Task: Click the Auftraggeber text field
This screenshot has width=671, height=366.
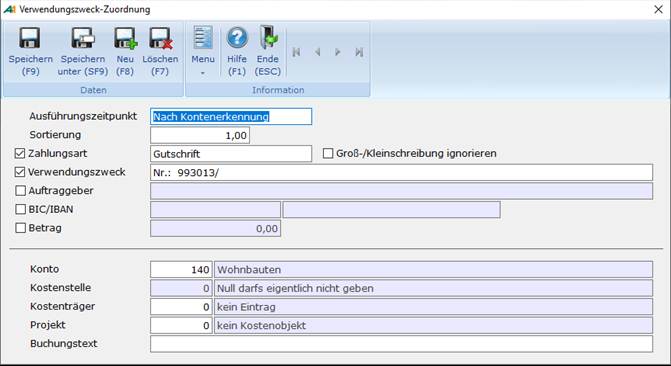Action: coord(401,191)
